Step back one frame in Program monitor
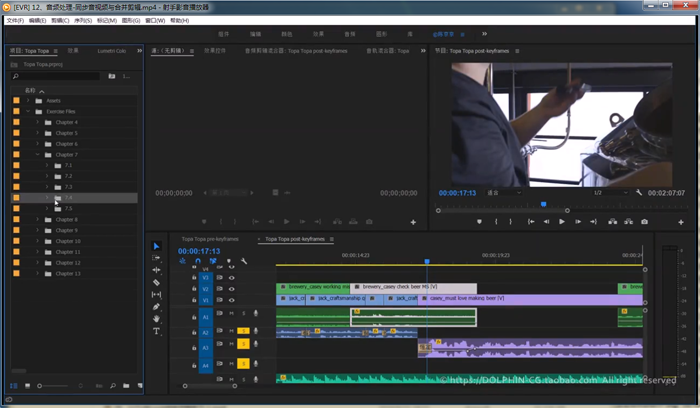Viewport: 700px width, 408px height. [546, 221]
